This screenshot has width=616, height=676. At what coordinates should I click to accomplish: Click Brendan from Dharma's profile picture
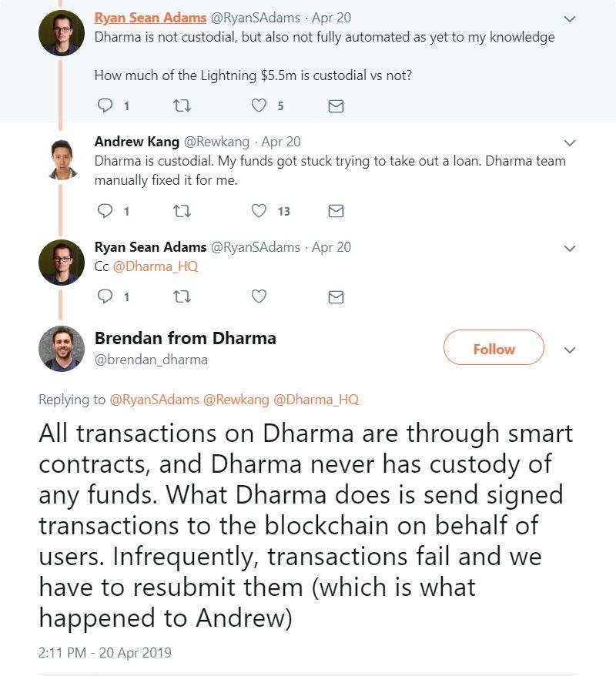pyautogui.click(x=61, y=348)
